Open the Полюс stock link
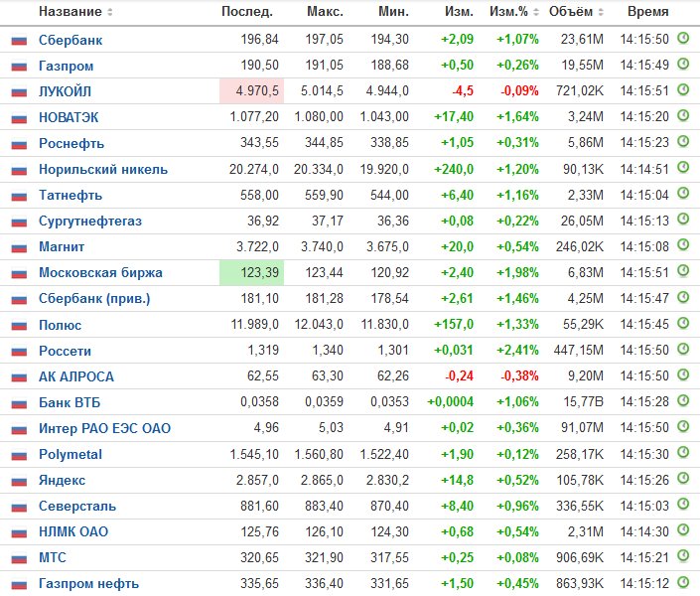 60,325
